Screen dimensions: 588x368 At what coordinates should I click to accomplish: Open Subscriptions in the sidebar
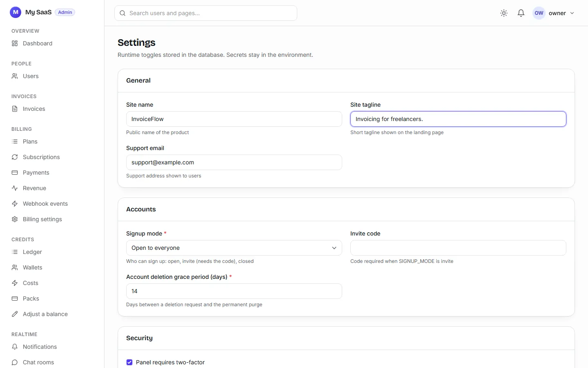pyautogui.click(x=52, y=157)
